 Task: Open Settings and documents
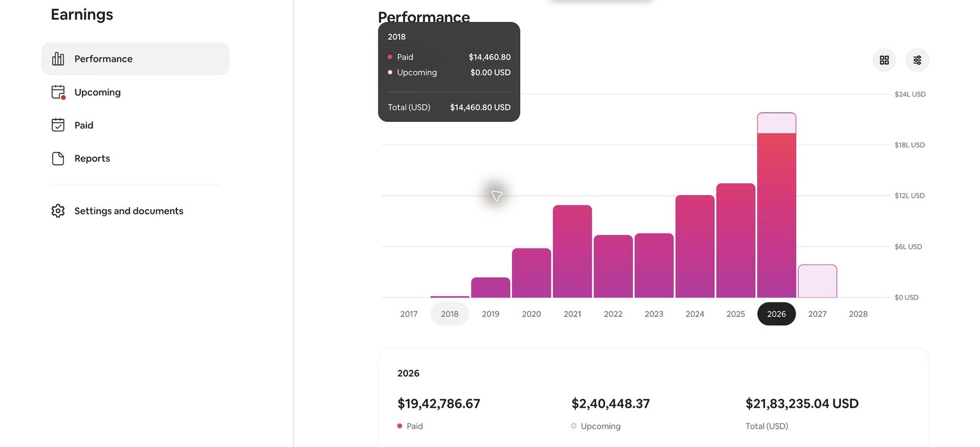click(135, 211)
